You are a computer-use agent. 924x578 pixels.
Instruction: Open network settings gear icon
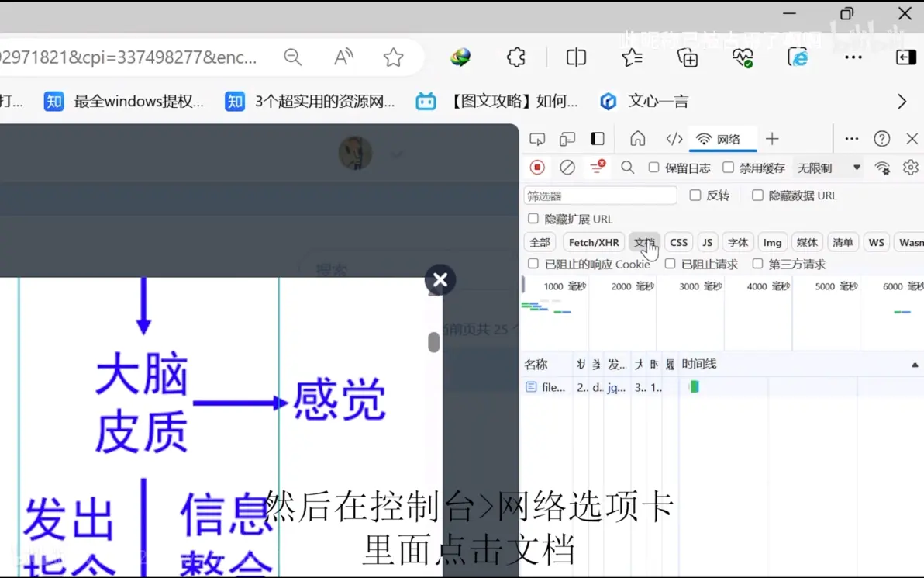911,168
